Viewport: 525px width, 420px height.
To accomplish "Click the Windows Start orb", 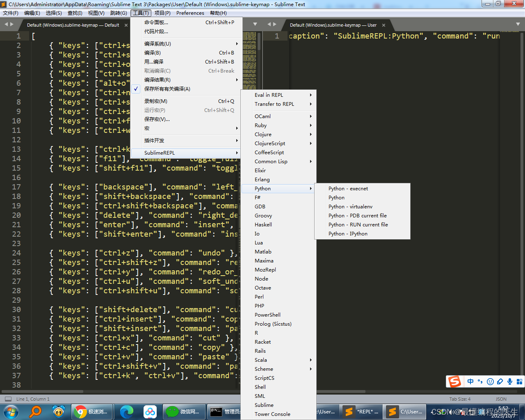I will coord(10,411).
